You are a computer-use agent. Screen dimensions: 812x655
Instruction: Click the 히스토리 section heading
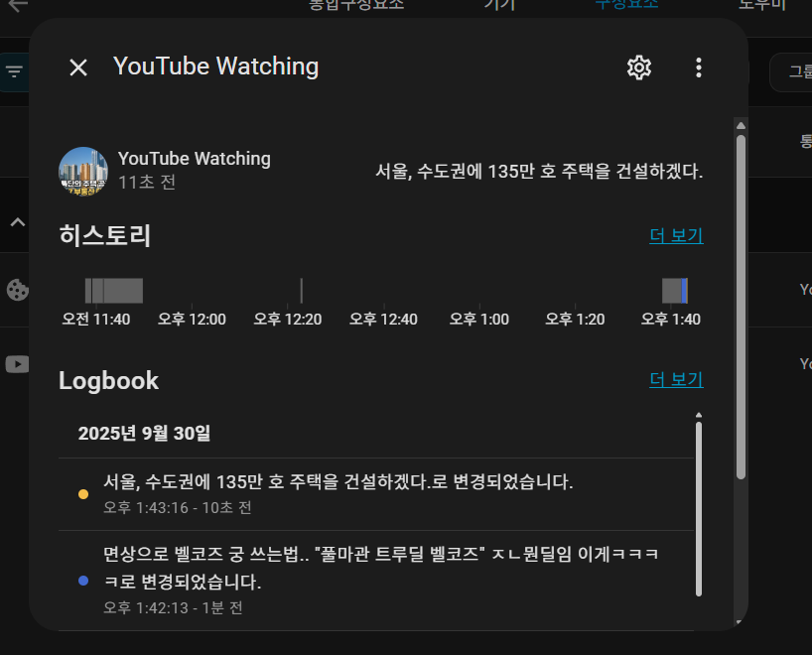coord(104,235)
